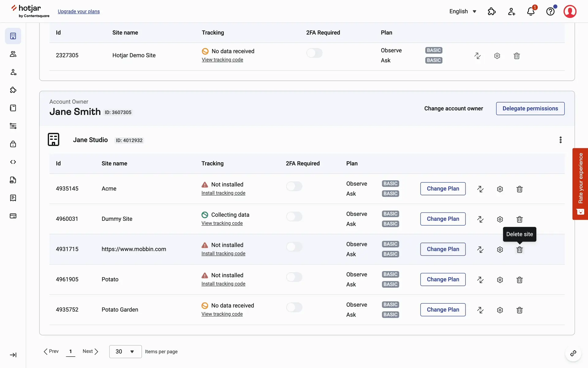This screenshot has height=368, width=588.
Task: Toggle 2FA for Hotjar Demo Site
Action: (314, 53)
